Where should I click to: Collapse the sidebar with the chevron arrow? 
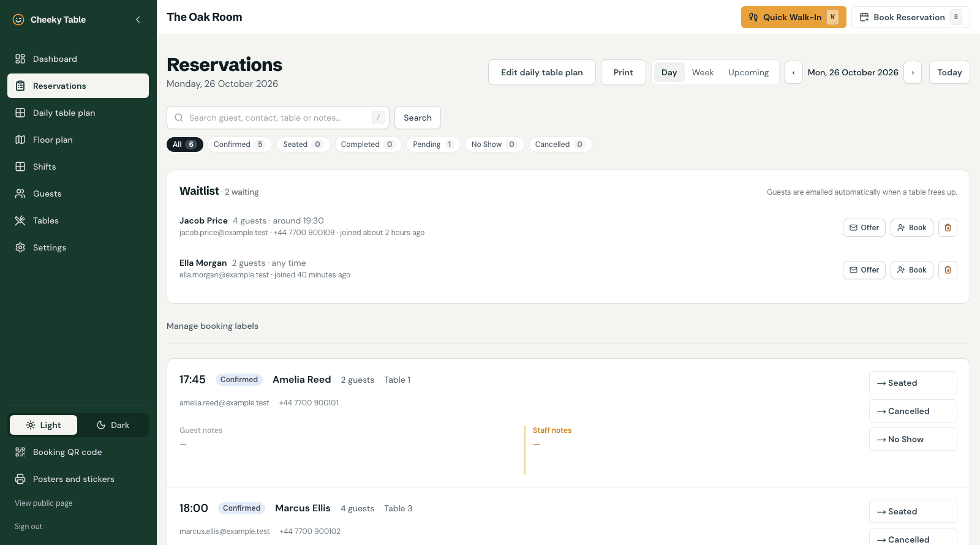pos(138,20)
